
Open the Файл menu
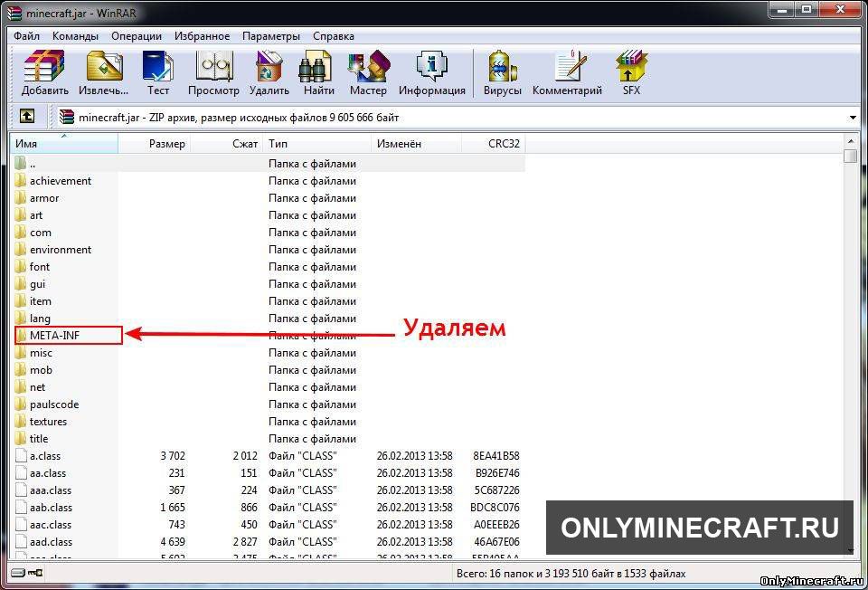pyautogui.click(x=26, y=36)
